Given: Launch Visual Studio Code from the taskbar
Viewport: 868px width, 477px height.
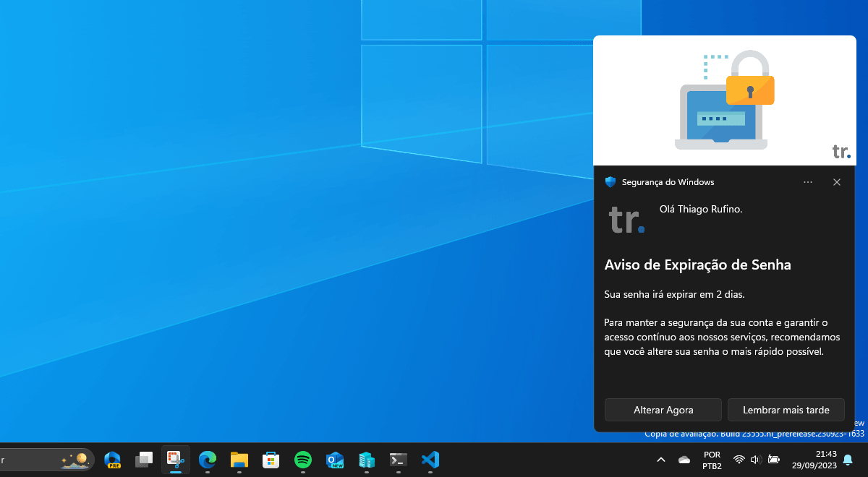Looking at the screenshot, I should [430, 460].
